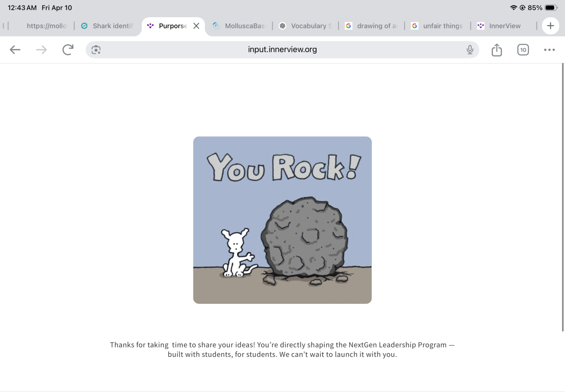Open Google Lens camera search icon

click(96, 50)
